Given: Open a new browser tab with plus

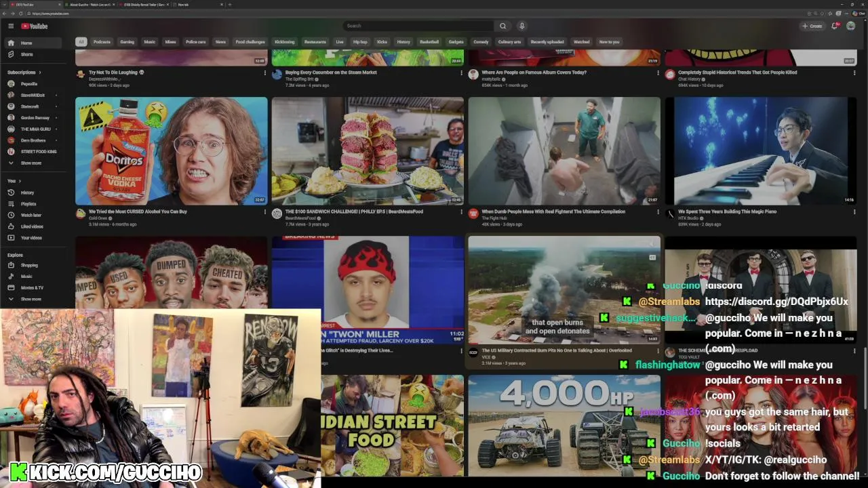Looking at the screenshot, I should tap(229, 5).
